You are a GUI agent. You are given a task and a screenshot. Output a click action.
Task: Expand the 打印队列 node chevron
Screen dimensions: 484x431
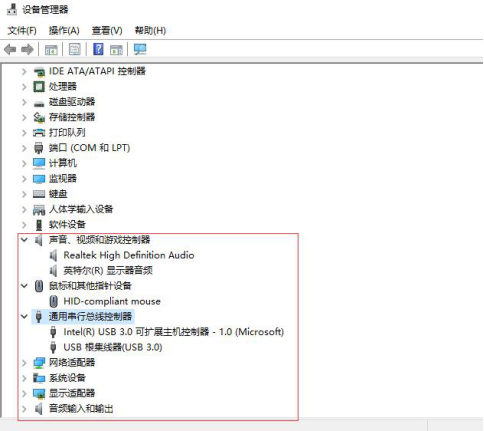[24, 133]
